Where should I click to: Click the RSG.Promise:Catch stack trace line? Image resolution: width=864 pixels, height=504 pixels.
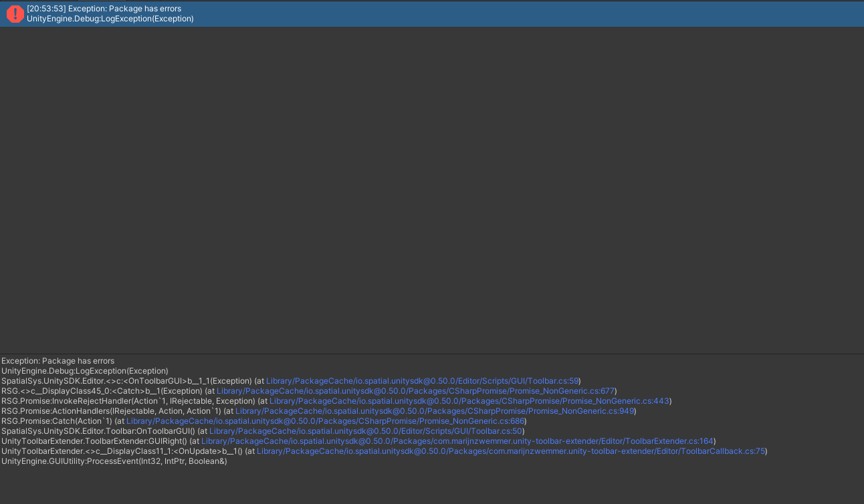pyautogui.click(x=57, y=420)
